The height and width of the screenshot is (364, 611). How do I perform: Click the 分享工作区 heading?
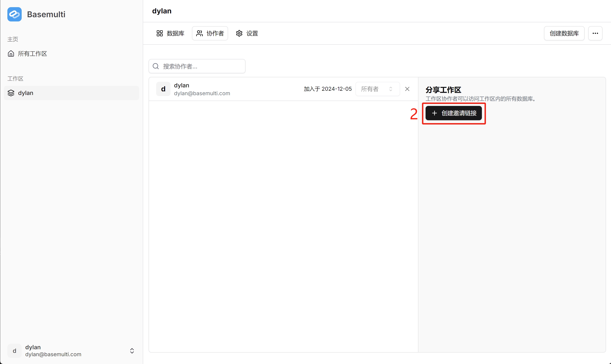(x=443, y=90)
